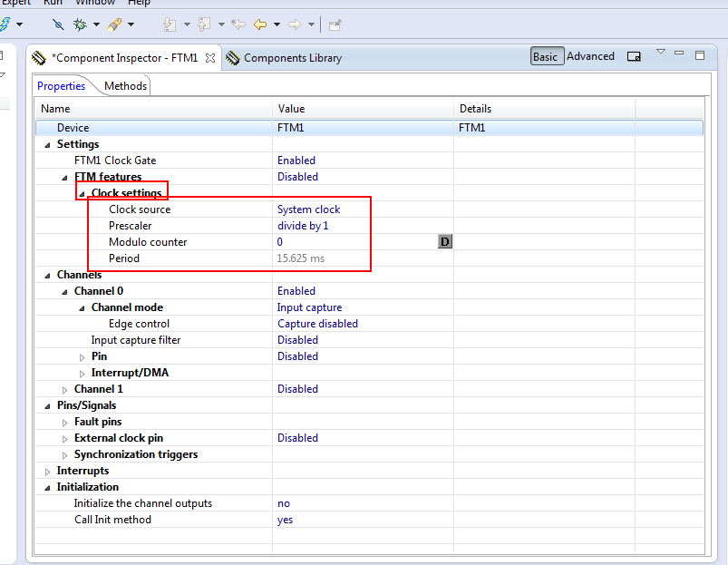Navigate forward with the right arrow icon
The height and width of the screenshot is (565, 728).
point(295,24)
